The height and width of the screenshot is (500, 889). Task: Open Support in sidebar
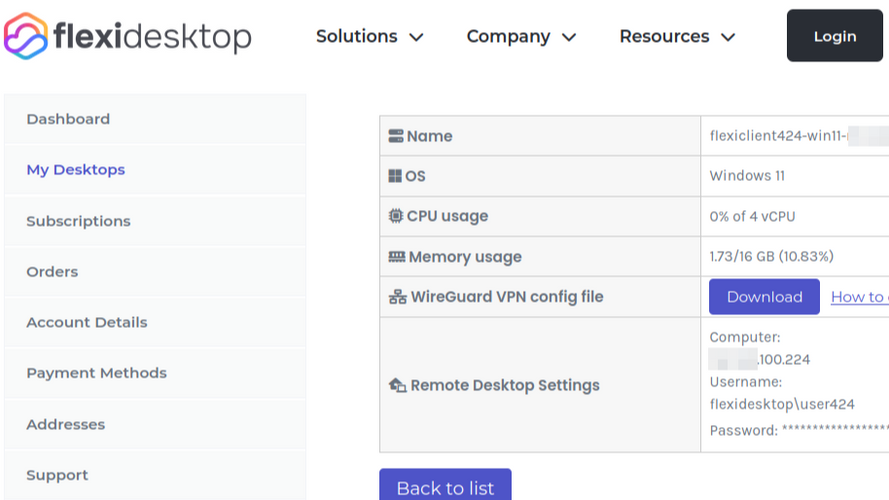tap(155, 475)
